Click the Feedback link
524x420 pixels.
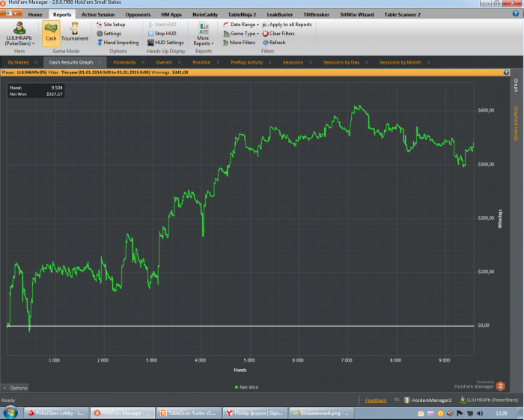[376, 401]
